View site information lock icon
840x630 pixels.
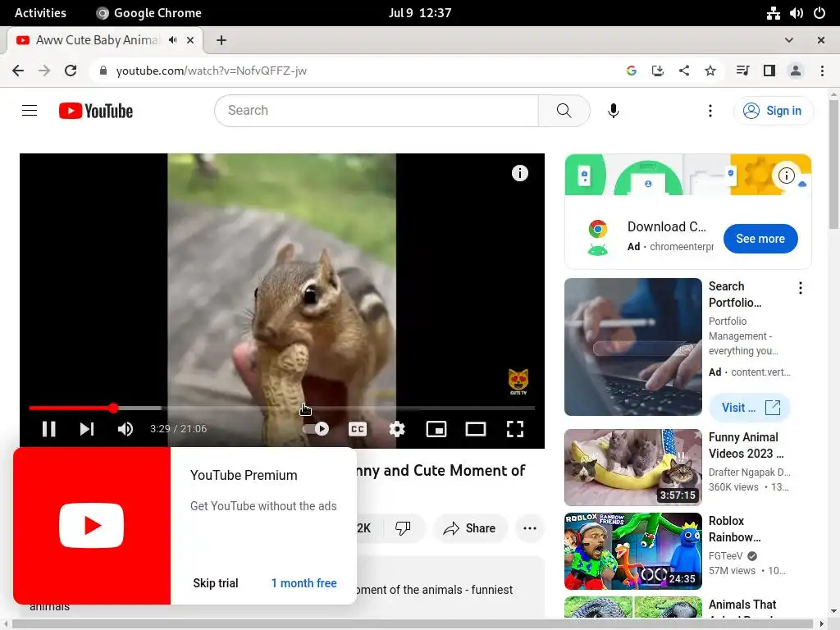point(103,71)
